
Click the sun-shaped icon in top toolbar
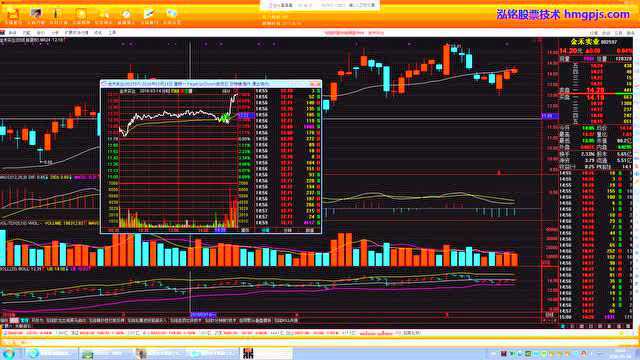click(81, 14)
